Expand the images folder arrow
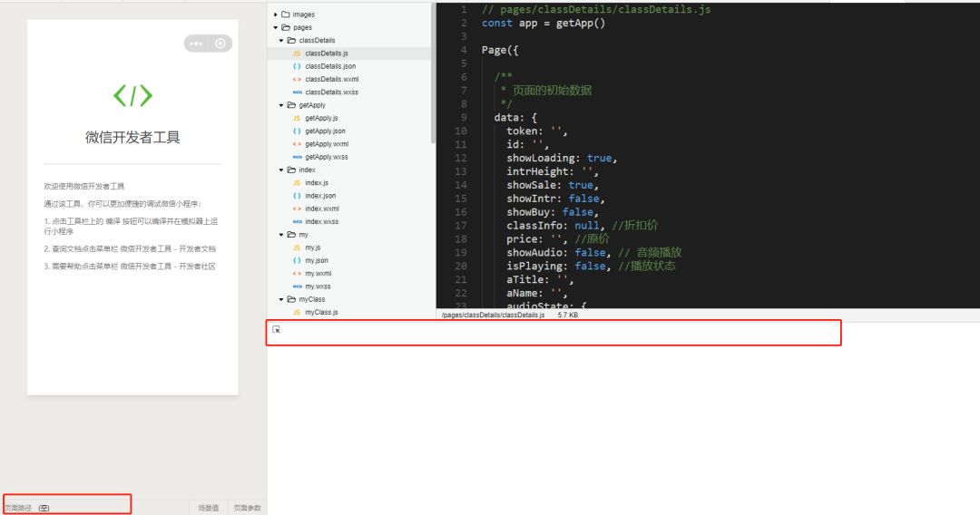This screenshot has width=980, height=515. [x=276, y=15]
